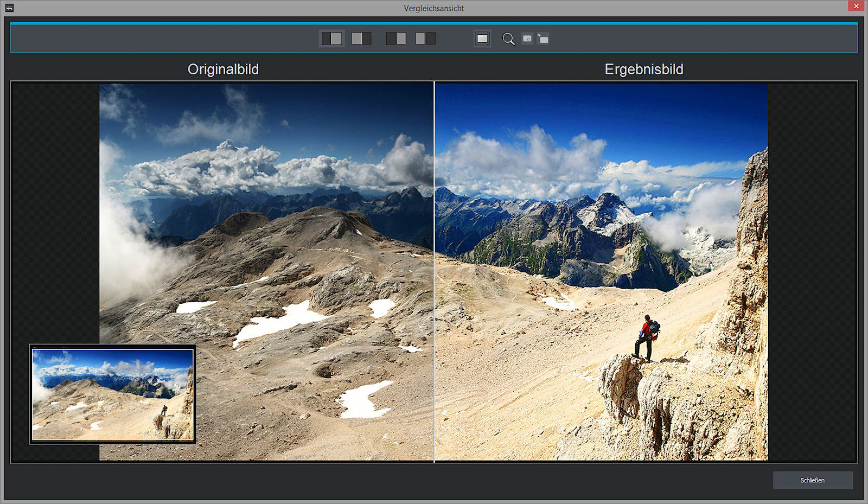Close the Vergleichsansicht window with red X
This screenshot has height=504, width=868.
[856, 7]
